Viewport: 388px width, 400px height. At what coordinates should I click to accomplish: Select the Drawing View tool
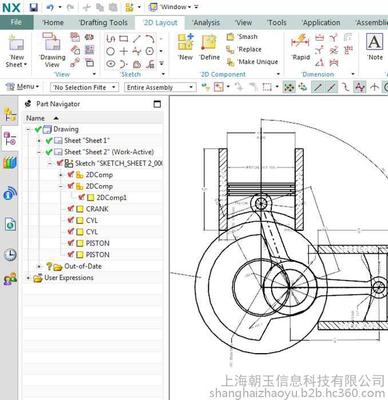(52, 50)
